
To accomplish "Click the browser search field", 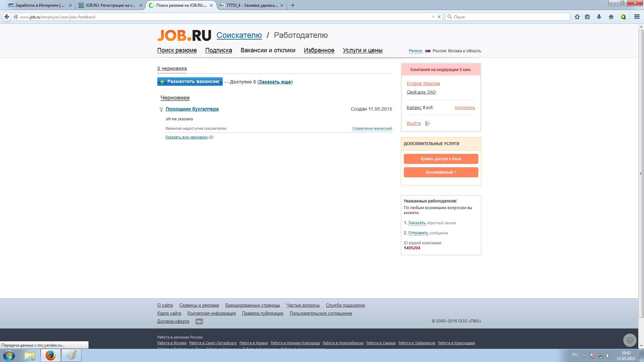I will coord(510,17).
